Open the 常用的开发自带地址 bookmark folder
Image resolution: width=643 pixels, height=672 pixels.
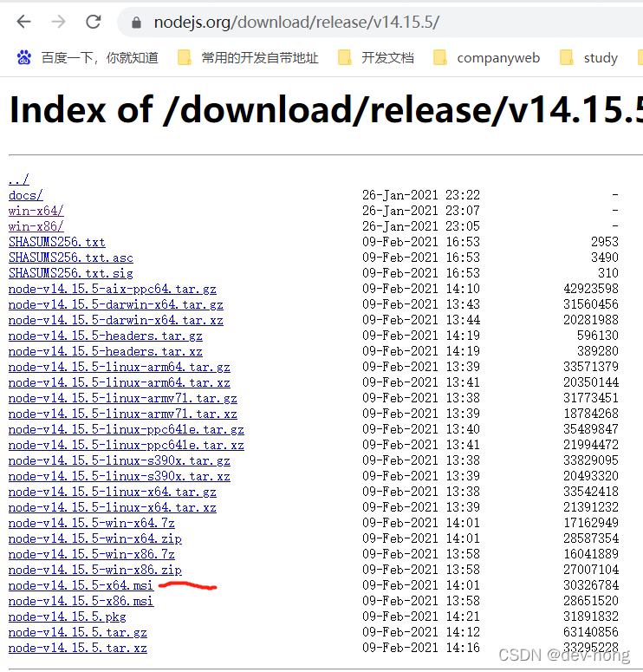pos(248,57)
